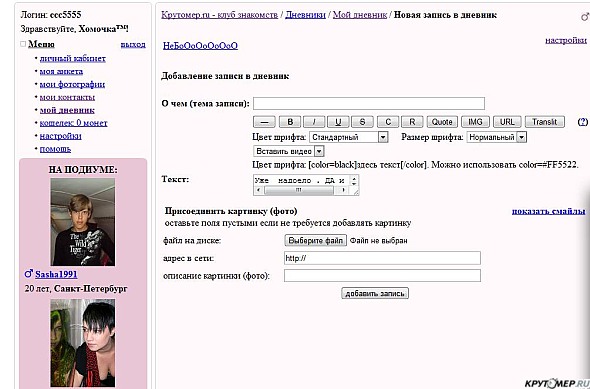Open the (?) formatting help link
The width and height of the screenshot is (590, 389).
[x=582, y=122]
